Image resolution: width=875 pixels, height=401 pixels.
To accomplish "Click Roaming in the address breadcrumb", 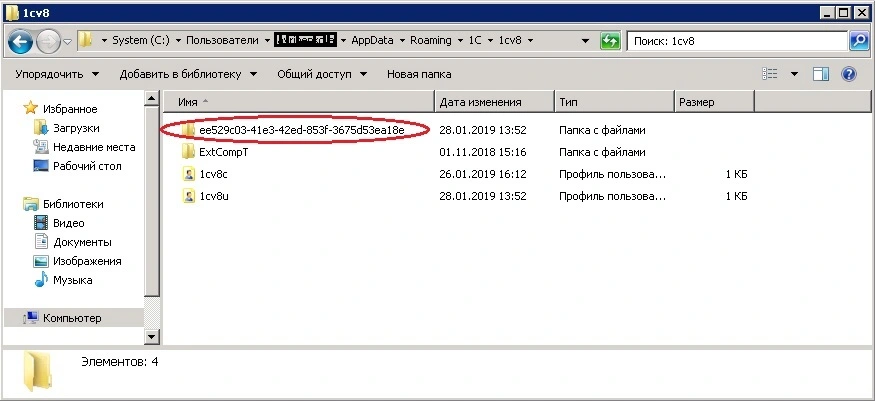I will pyautogui.click(x=432, y=41).
